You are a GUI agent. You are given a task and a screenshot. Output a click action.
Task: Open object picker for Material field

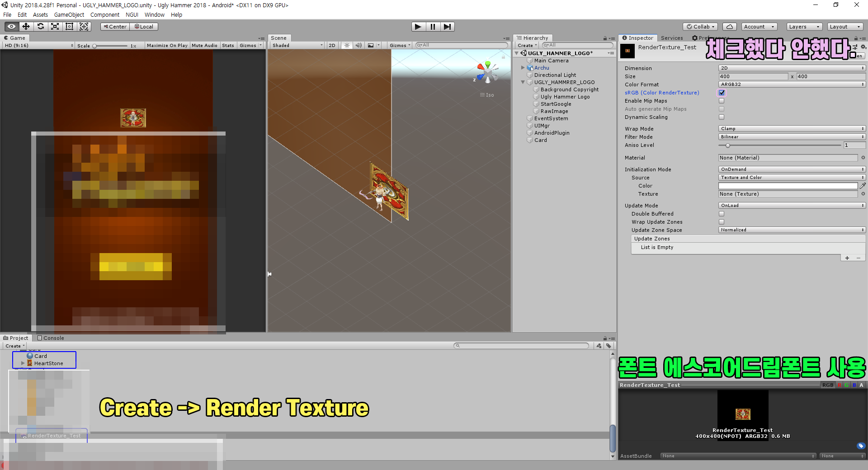click(x=863, y=158)
